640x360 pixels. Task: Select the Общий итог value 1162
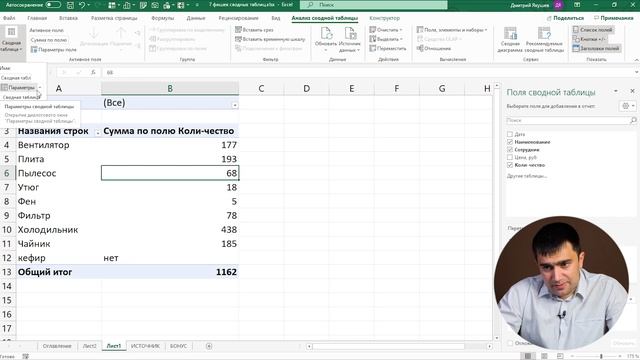pos(170,272)
